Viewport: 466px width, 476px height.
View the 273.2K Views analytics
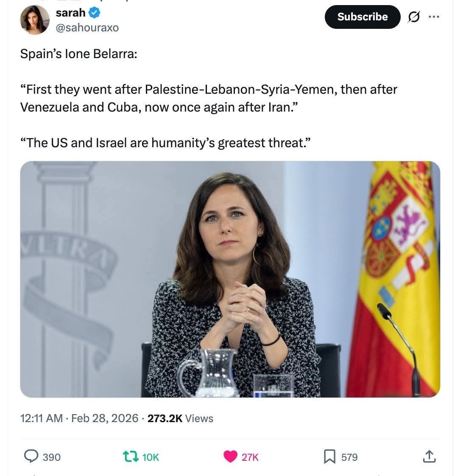(x=180, y=418)
